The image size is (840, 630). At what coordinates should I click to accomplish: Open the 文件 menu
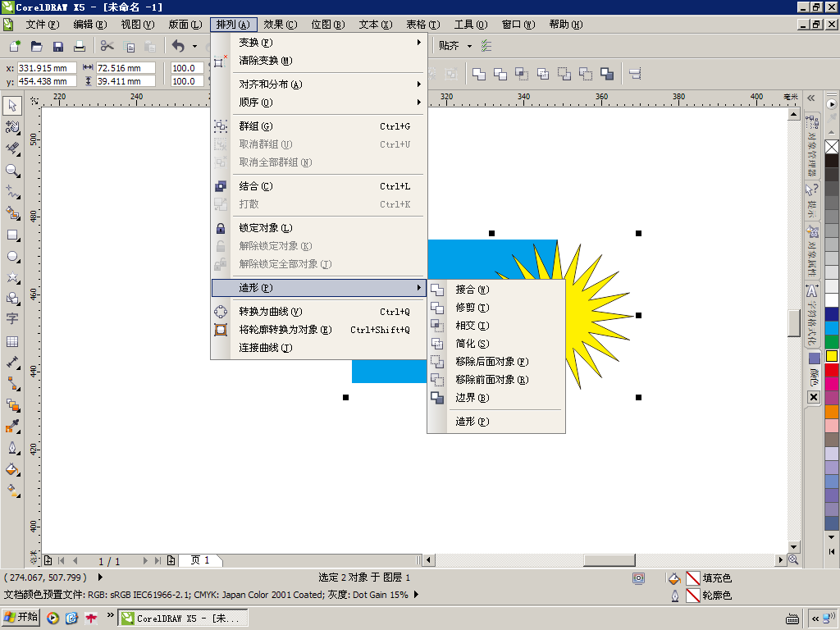[x=43, y=25]
